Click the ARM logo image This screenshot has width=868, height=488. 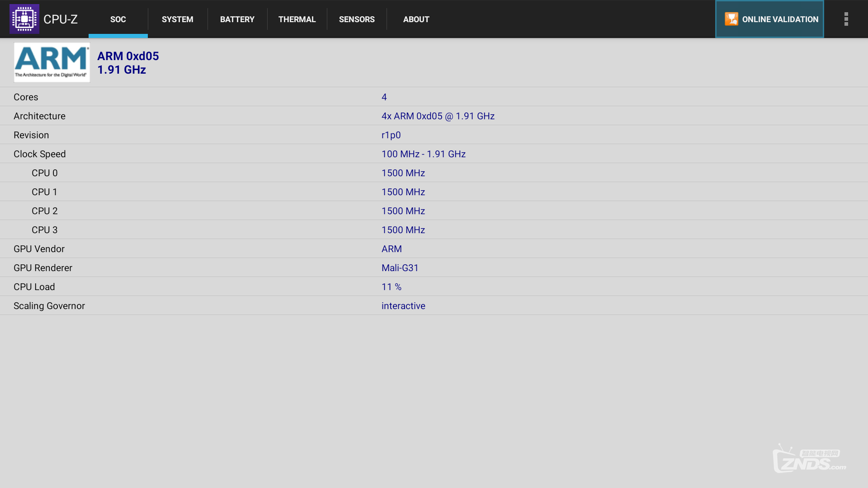(52, 62)
